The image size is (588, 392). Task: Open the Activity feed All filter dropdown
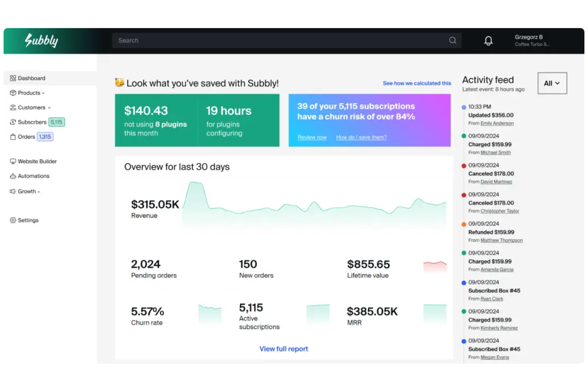(x=552, y=83)
